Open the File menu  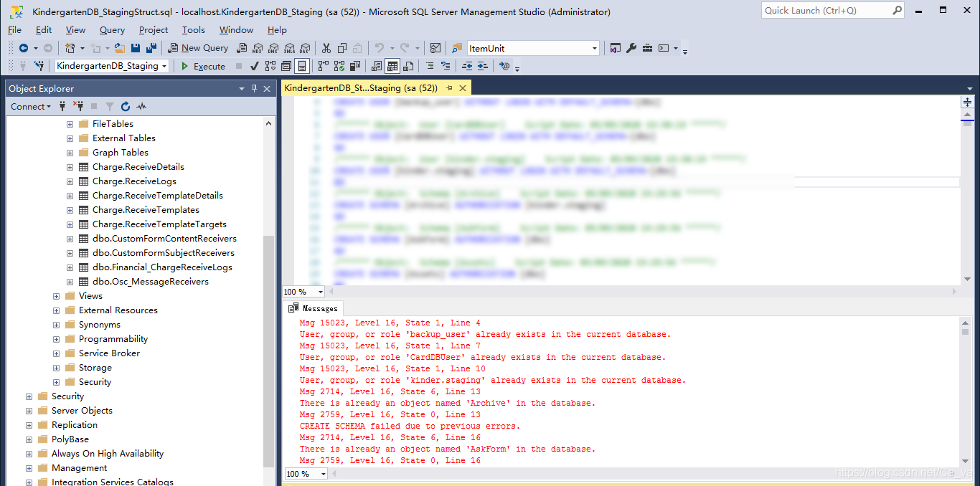(x=14, y=29)
